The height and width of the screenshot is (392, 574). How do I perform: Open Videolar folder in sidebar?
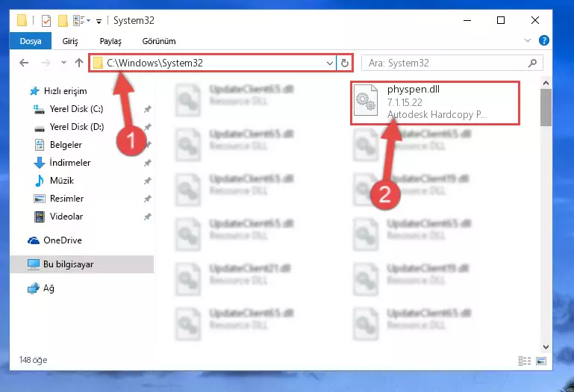pyautogui.click(x=66, y=217)
